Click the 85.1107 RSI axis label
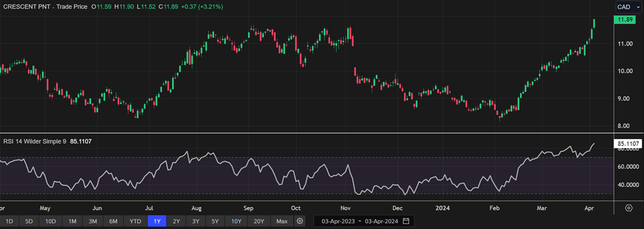This screenshot has width=644, height=229. (628, 144)
